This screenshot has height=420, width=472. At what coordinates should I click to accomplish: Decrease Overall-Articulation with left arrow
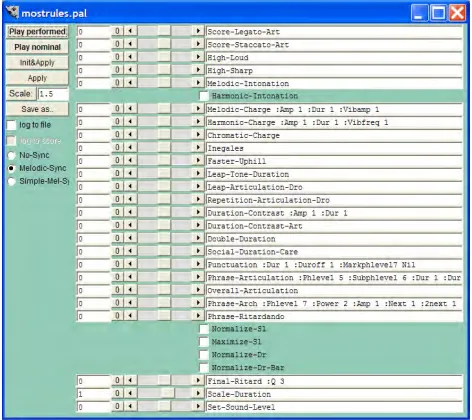coord(130,290)
